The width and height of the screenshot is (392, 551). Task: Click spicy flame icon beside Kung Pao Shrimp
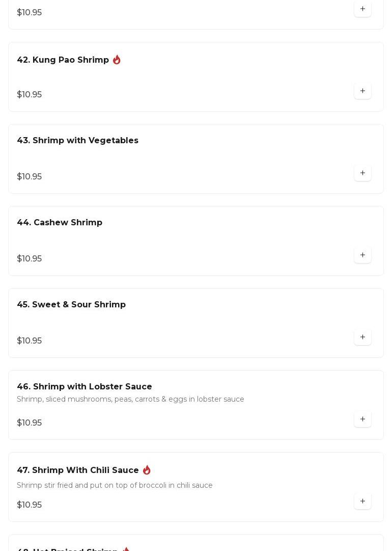tap(117, 60)
